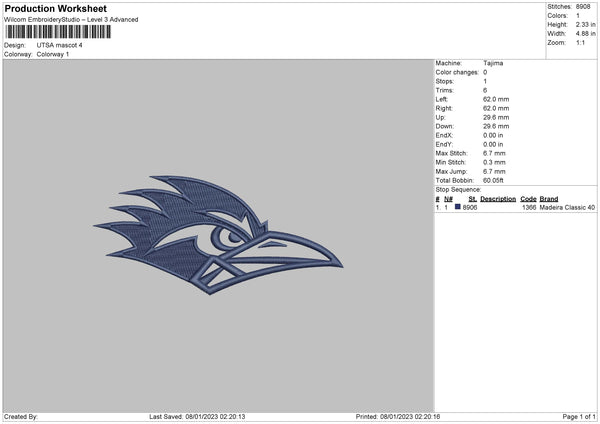Click the 'Total Bobbin:' label

455,180
